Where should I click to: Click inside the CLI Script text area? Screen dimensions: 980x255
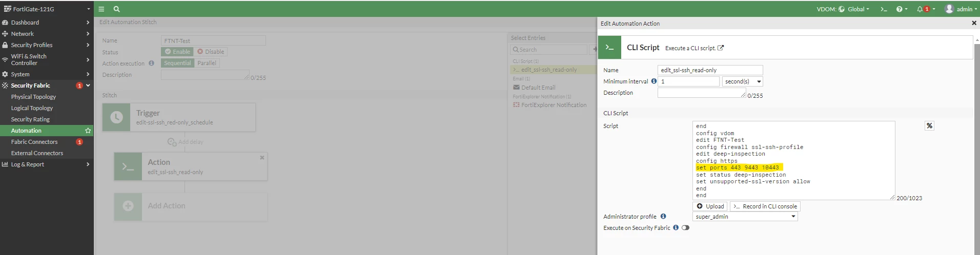coord(793,160)
